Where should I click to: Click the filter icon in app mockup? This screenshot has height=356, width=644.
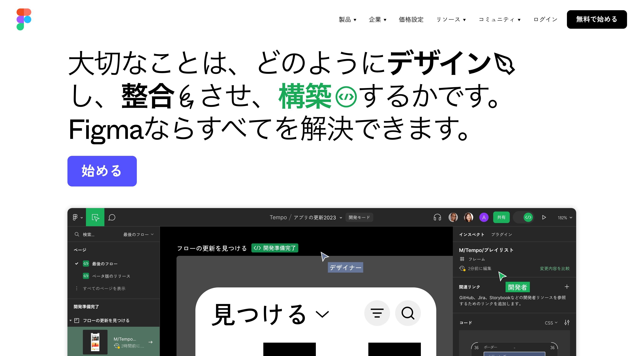tap(377, 313)
